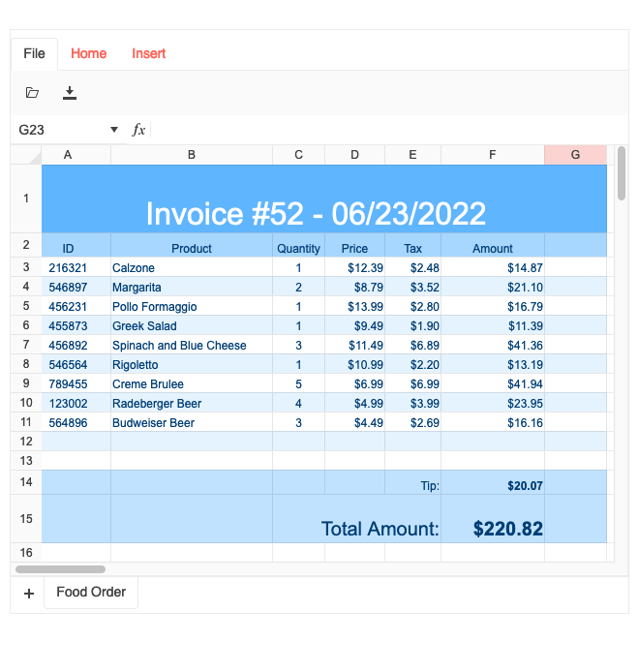
Task: Select quantity cell 5 for Creme Brulee
Action: click(x=299, y=383)
